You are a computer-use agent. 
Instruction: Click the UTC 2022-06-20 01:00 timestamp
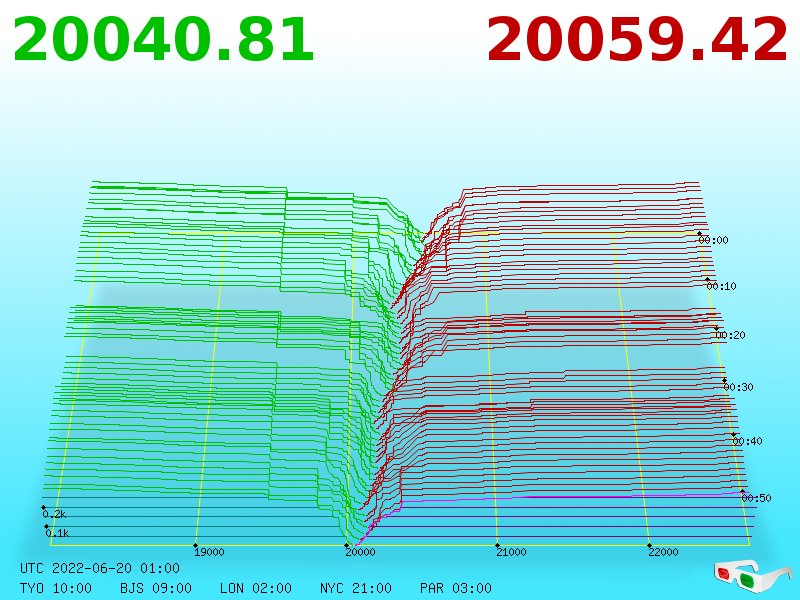[x=100, y=568]
